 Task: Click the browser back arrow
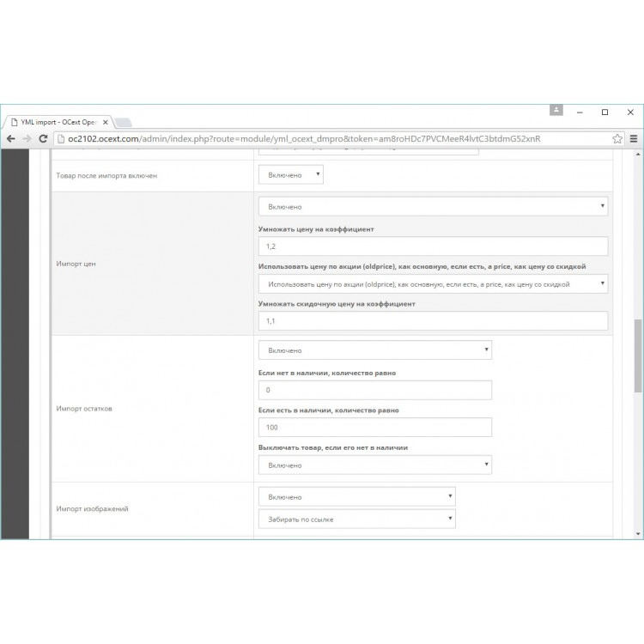click(11, 139)
